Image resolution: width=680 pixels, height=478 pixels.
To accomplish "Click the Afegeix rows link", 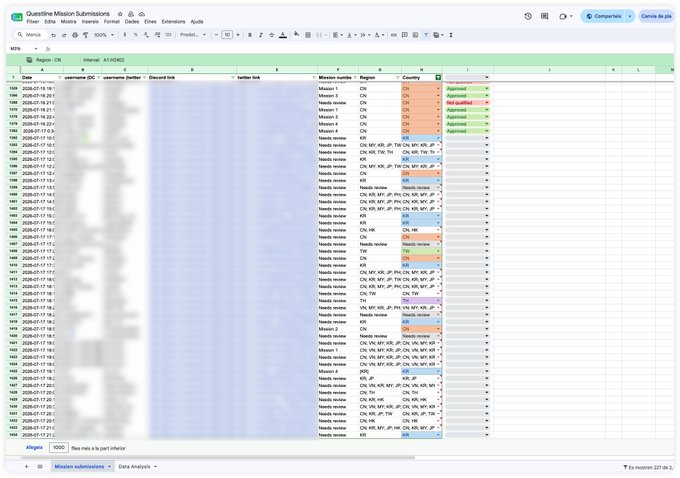I will [x=34, y=448].
